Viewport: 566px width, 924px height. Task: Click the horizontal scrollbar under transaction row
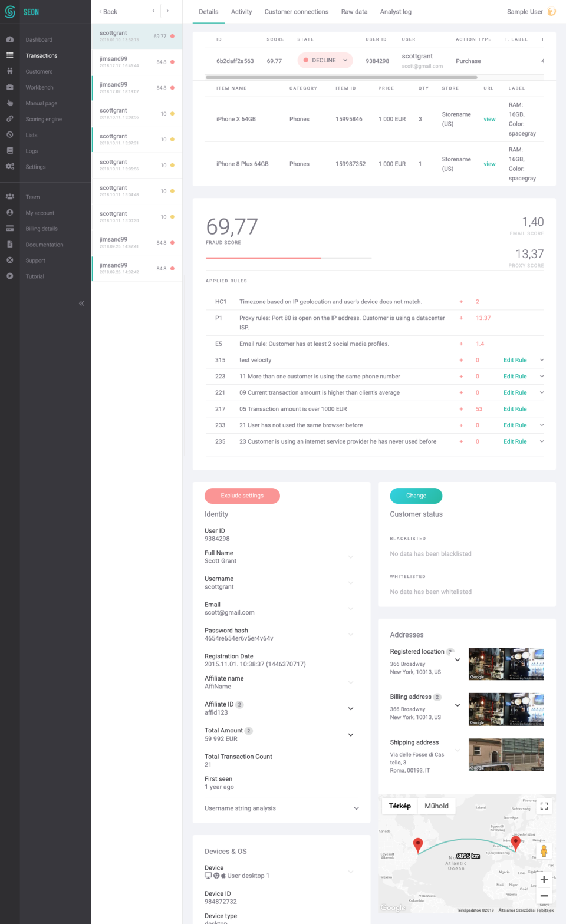click(341, 77)
